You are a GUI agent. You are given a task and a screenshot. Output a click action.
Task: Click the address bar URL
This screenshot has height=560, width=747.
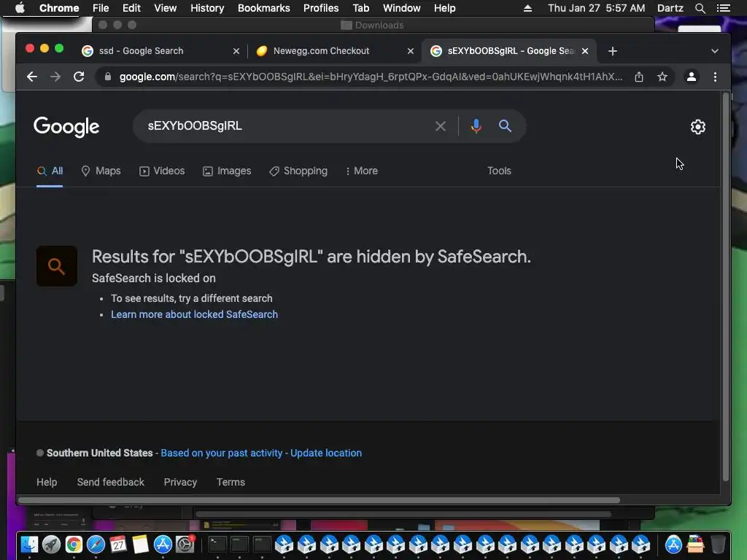coord(371,77)
